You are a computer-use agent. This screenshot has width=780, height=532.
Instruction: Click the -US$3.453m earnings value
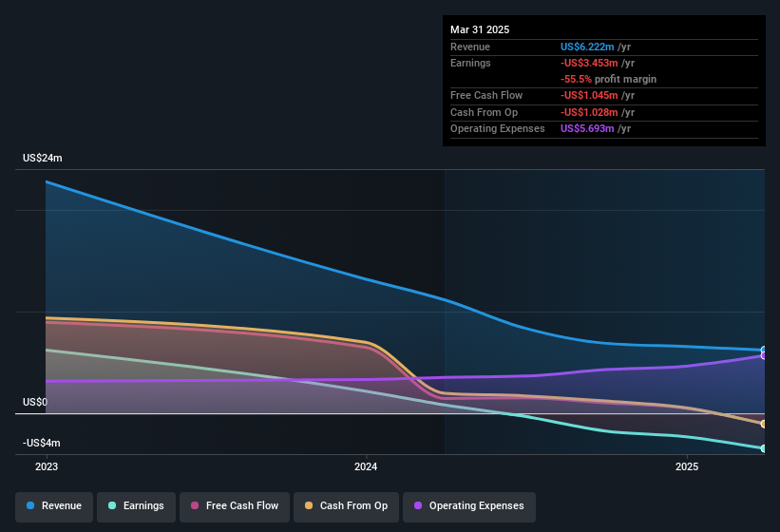pos(589,63)
